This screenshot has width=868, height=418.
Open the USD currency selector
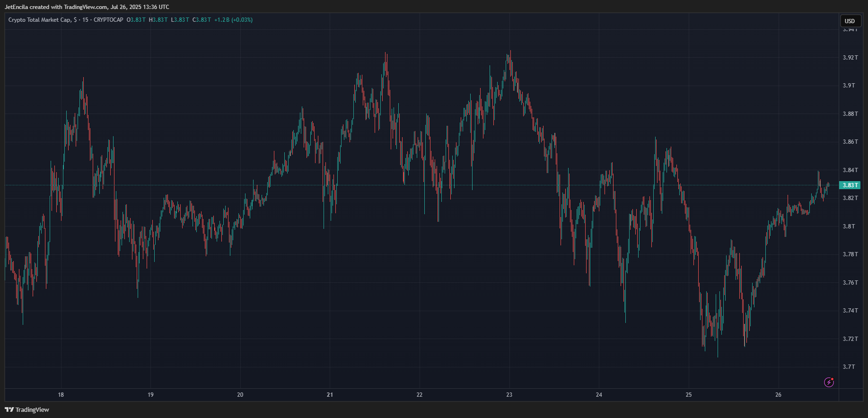pyautogui.click(x=850, y=21)
